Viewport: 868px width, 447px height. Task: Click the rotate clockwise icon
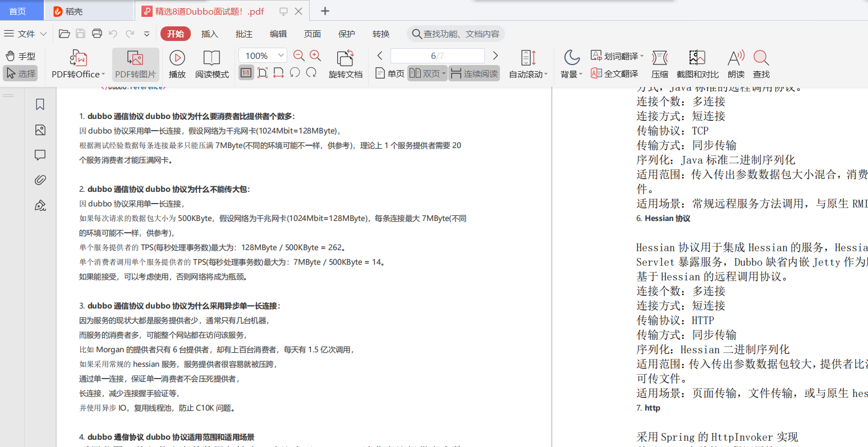(311, 73)
